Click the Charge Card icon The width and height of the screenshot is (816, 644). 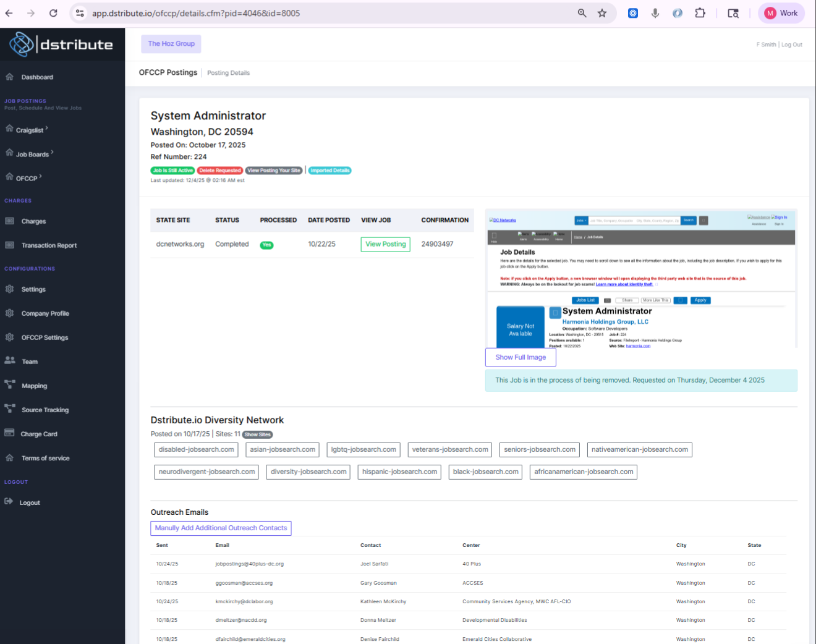point(9,433)
